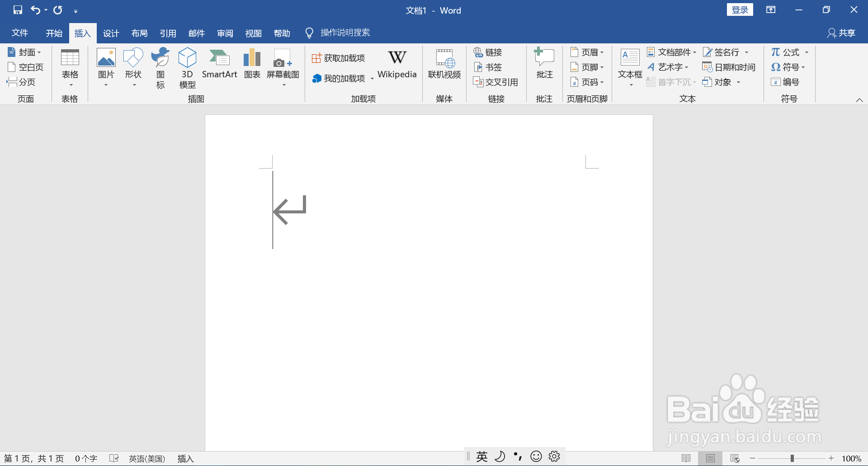Adjust zoom with the slider handle

(x=793, y=457)
